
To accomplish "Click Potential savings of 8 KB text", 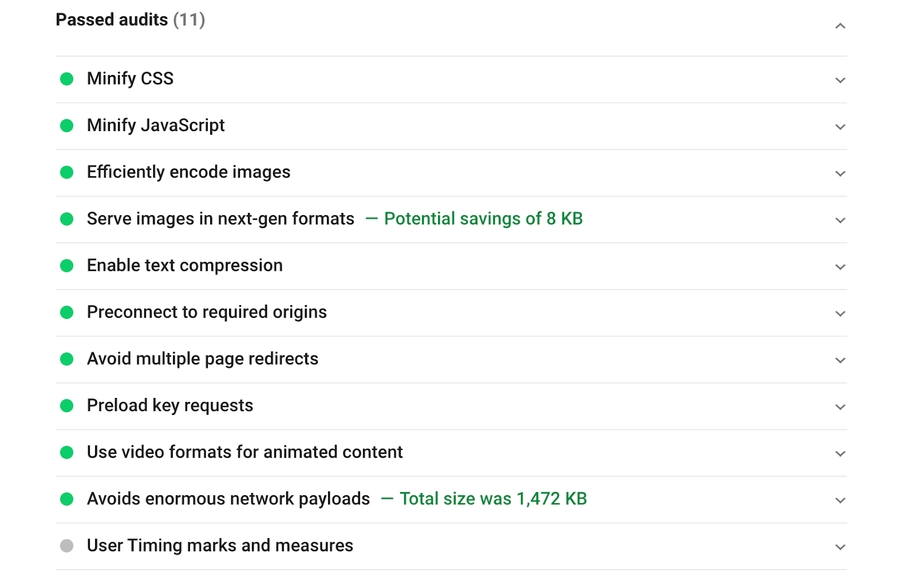I will pyautogui.click(x=483, y=219).
